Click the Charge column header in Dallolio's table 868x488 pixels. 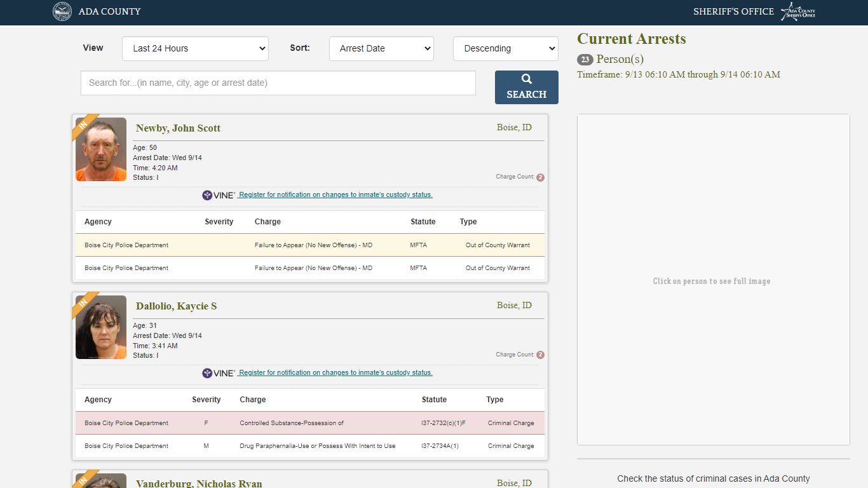coord(253,400)
